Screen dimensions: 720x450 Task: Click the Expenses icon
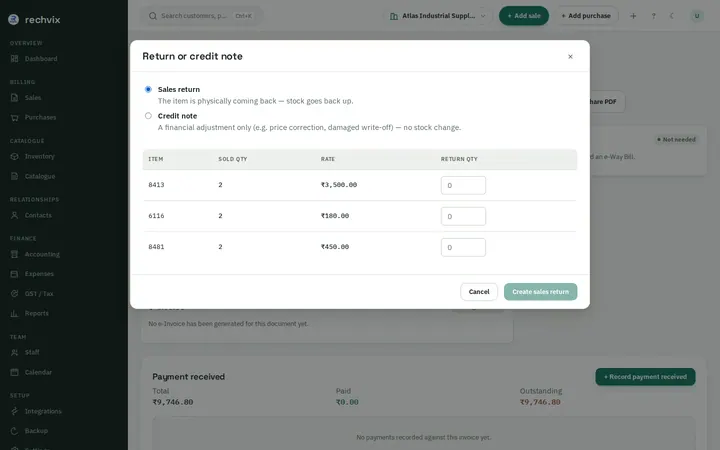pos(15,274)
